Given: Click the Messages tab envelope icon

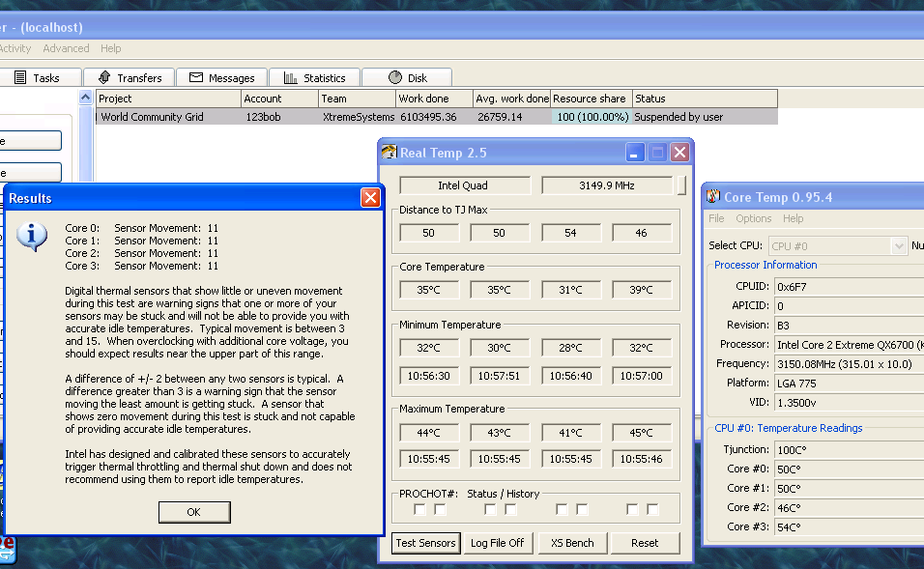Looking at the screenshot, I should pos(196,77).
